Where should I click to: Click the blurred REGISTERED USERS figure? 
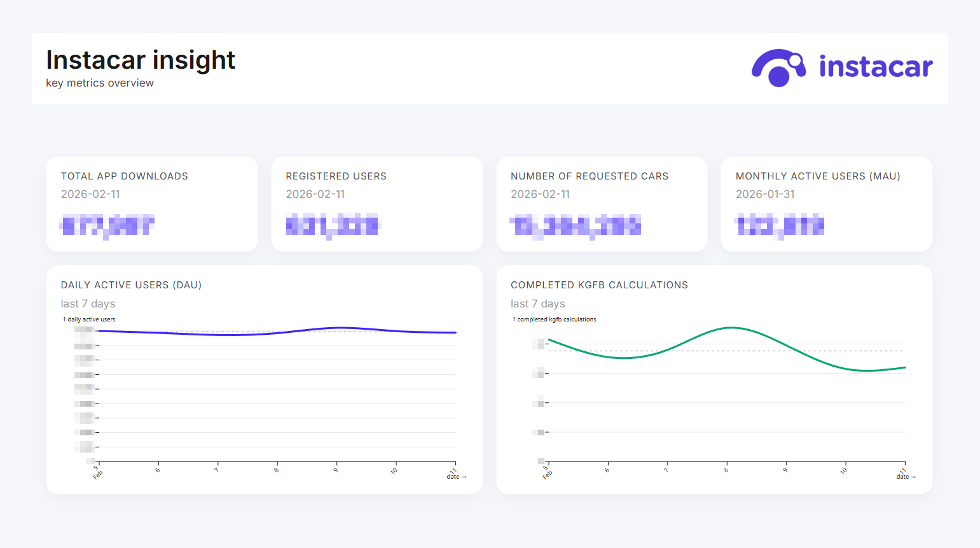point(332,225)
